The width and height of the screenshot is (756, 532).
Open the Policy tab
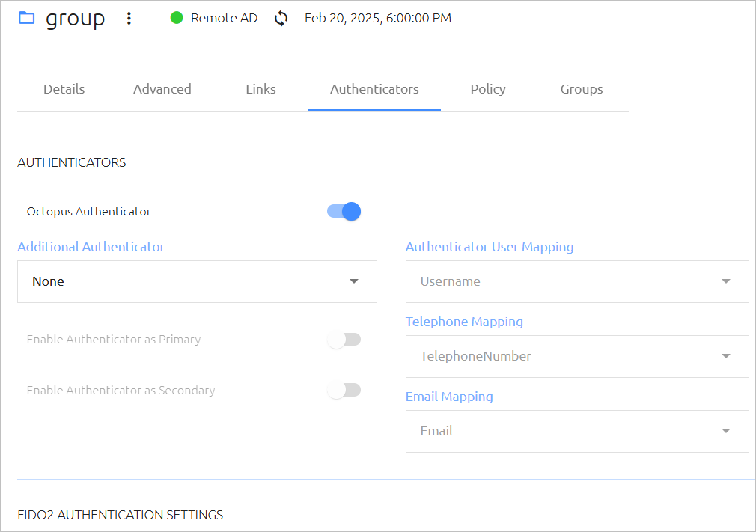[488, 89]
